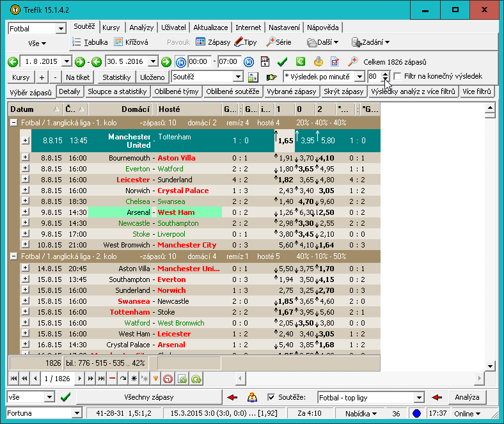Click the blue circle status indicator

(416, 413)
